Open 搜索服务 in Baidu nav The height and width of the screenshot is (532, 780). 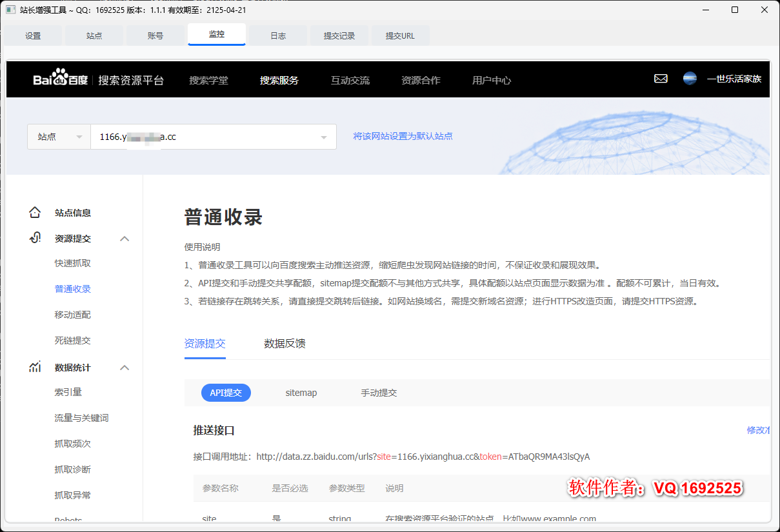279,80
